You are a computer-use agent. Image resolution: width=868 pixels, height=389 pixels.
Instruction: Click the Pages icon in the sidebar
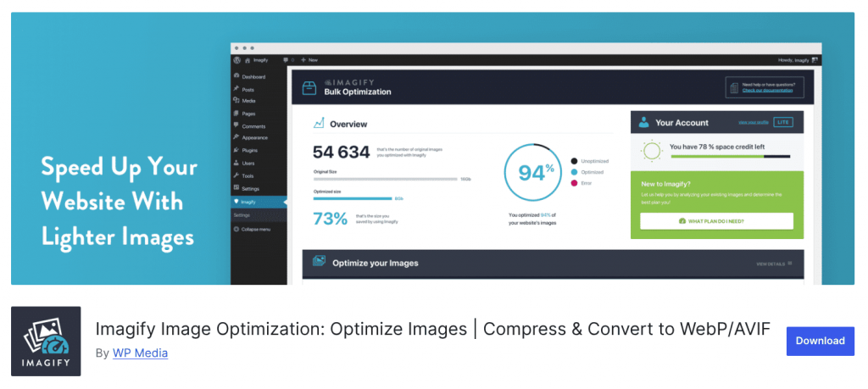pyautogui.click(x=236, y=113)
